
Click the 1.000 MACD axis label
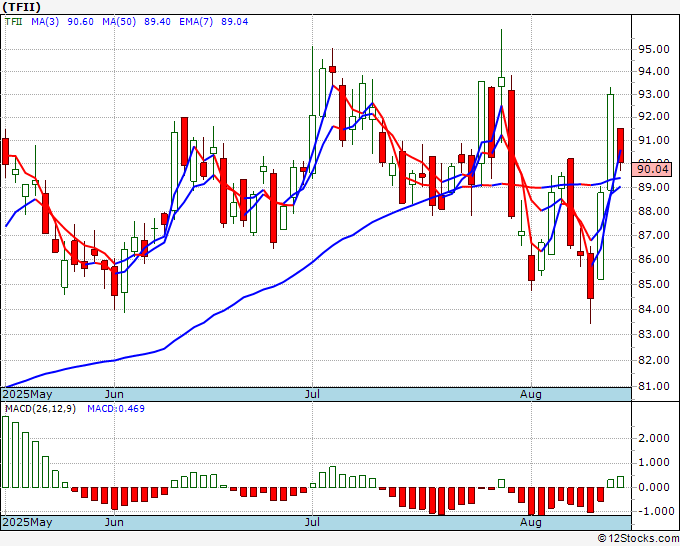point(653,463)
